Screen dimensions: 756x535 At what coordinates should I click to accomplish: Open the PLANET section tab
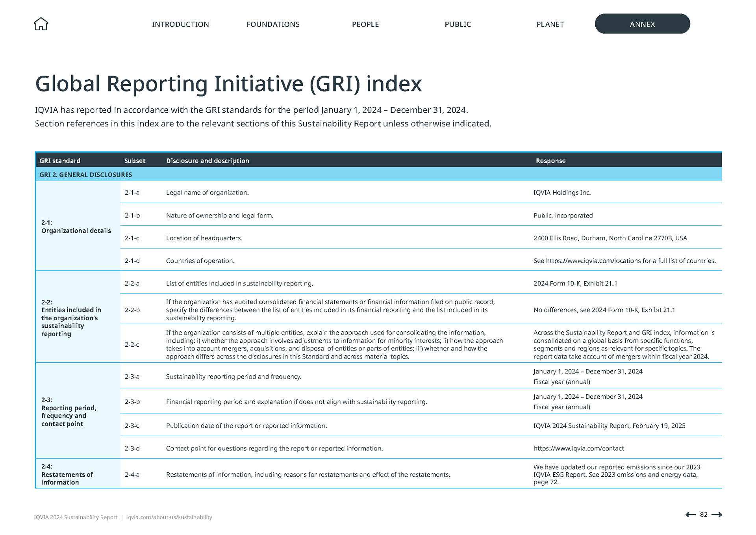point(550,24)
